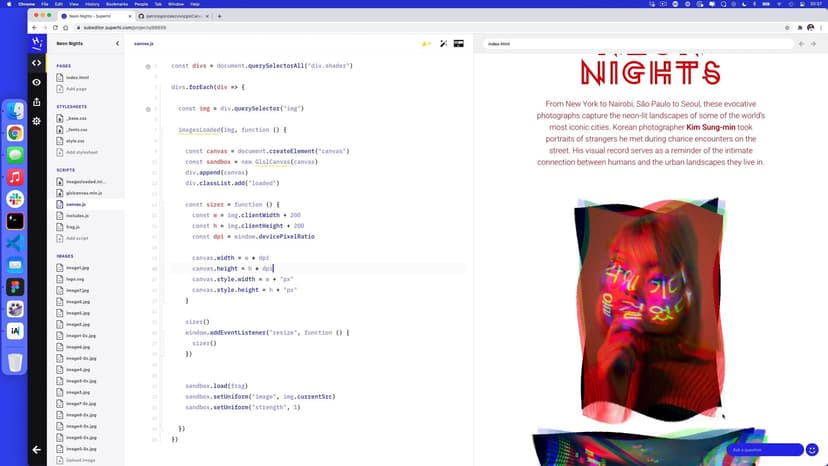Click the eye preview icon in sidebar

(x=37, y=82)
